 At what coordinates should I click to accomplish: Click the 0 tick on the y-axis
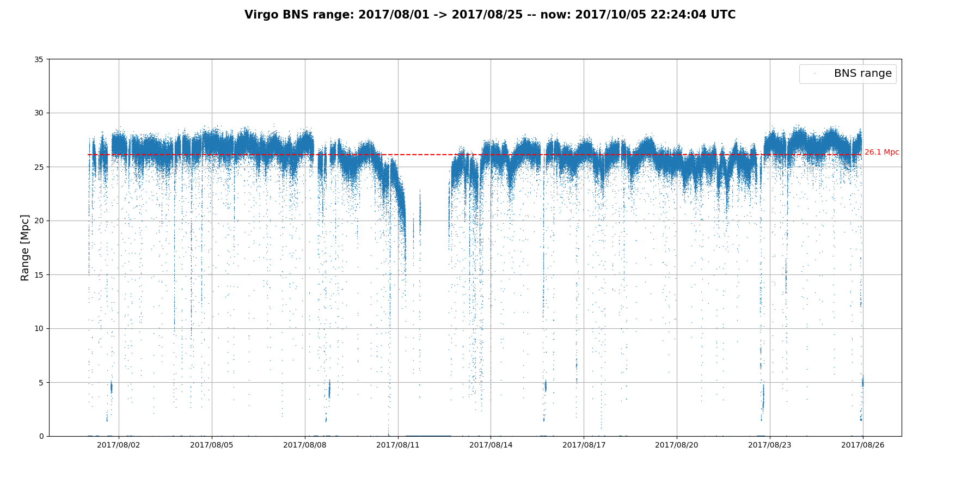point(41,436)
